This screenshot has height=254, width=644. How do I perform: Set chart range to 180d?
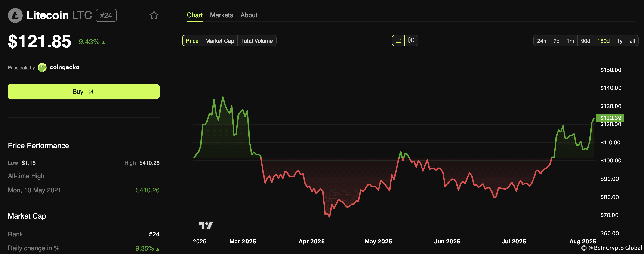point(603,41)
